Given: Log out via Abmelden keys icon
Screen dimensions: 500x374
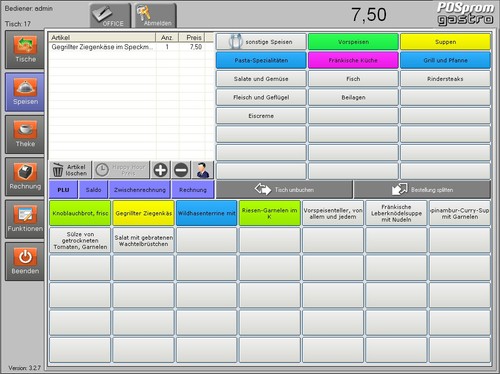Looking at the screenshot, I should click(x=155, y=16).
